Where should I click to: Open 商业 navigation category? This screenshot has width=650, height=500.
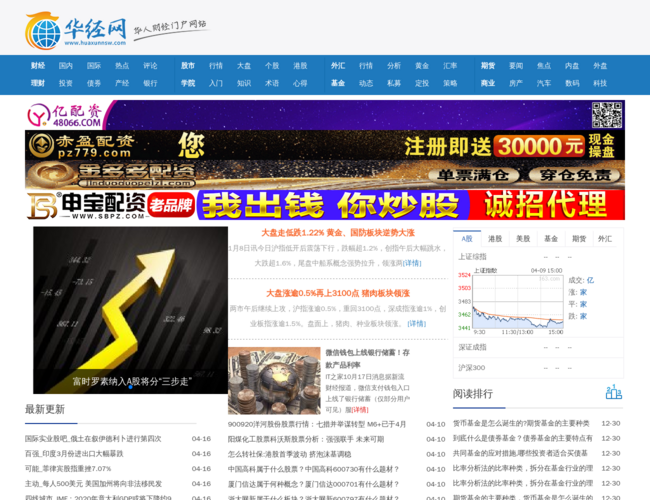pos(488,83)
